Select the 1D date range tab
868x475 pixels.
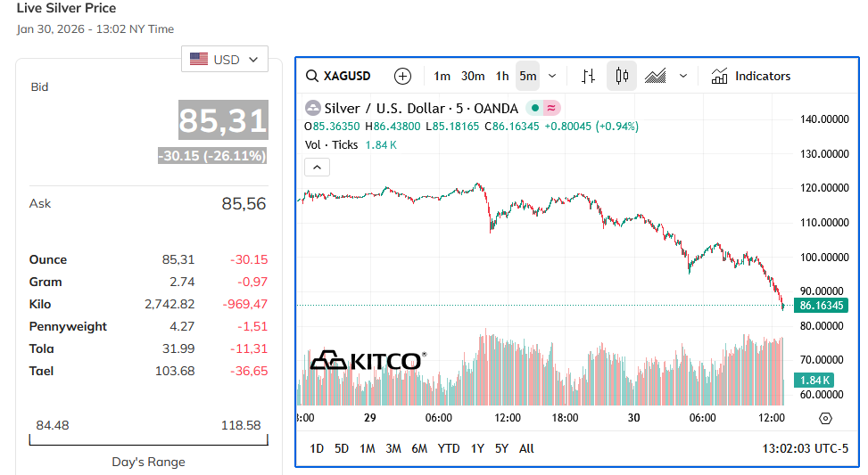(317, 448)
